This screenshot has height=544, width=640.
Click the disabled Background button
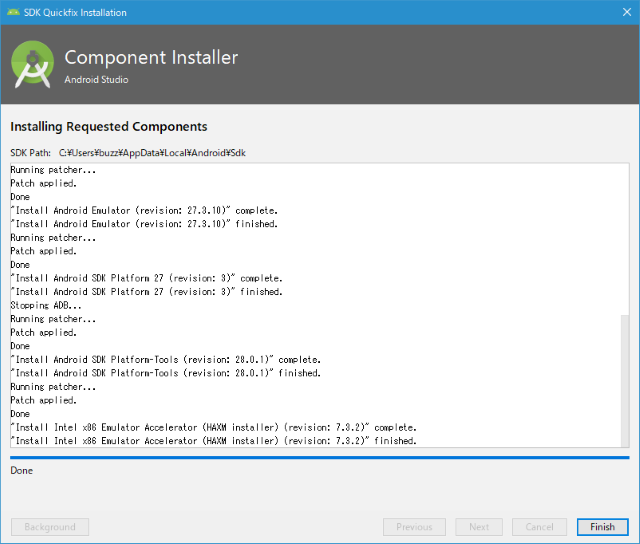click(x=50, y=527)
